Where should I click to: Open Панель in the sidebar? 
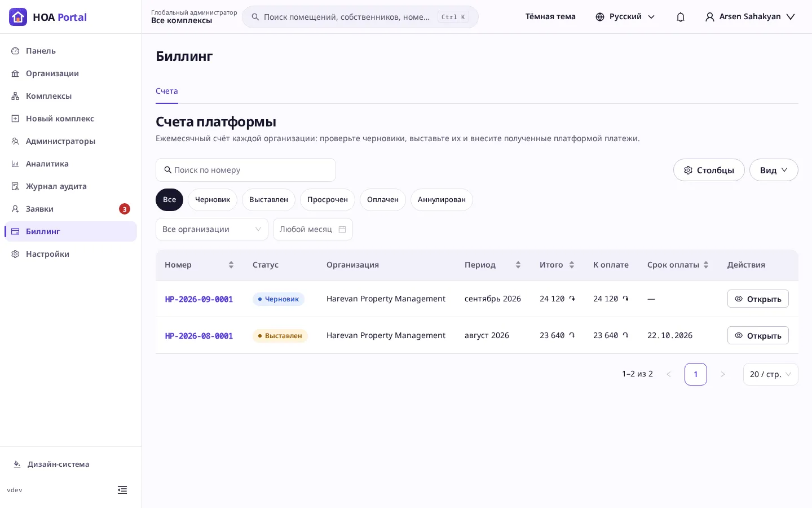[x=70, y=51]
